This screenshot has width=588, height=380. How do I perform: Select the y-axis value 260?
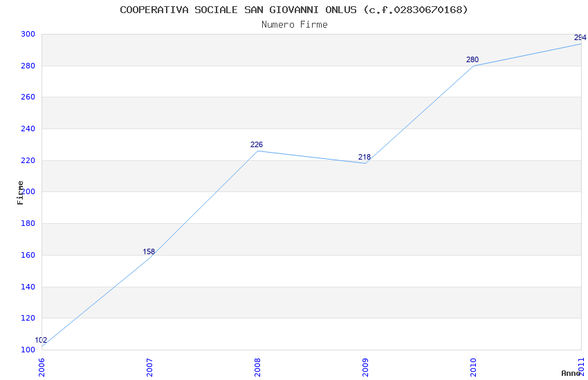click(x=28, y=97)
